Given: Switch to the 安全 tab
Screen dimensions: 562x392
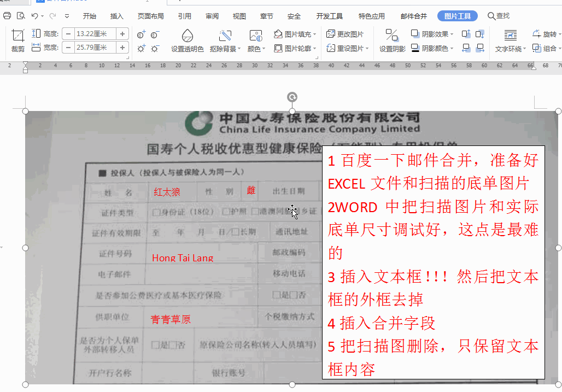Looking at the screenshot, I should click(294, 16).
